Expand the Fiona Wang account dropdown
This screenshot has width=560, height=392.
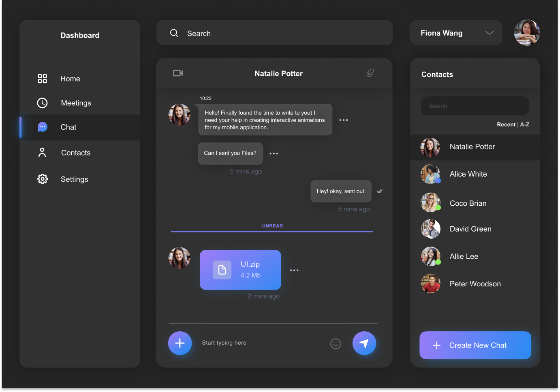489,33
